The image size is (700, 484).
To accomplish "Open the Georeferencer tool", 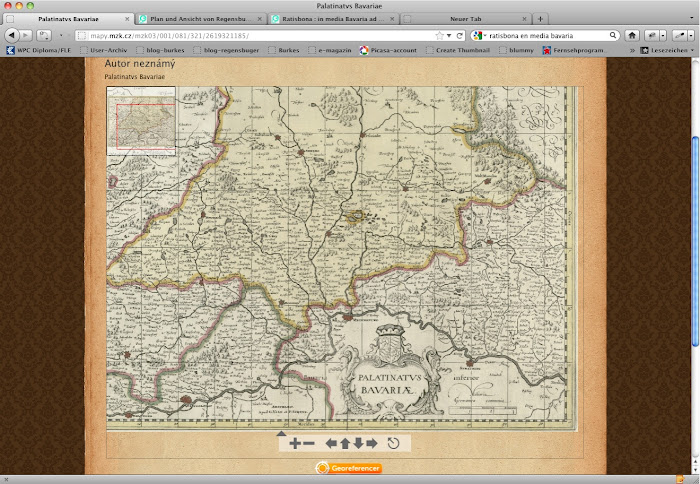I will point(349,467).
